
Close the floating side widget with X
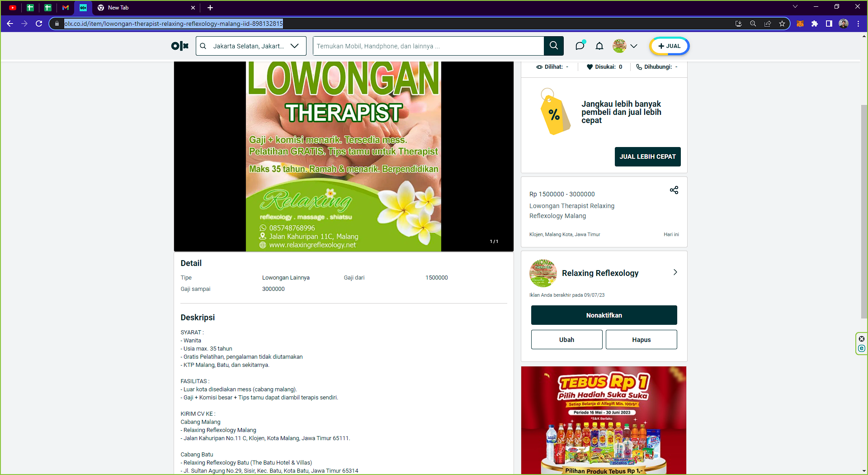pos(862,339)
